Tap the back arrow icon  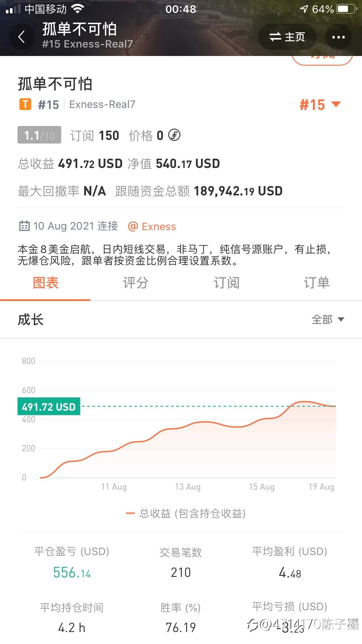[x=22, y=37]
